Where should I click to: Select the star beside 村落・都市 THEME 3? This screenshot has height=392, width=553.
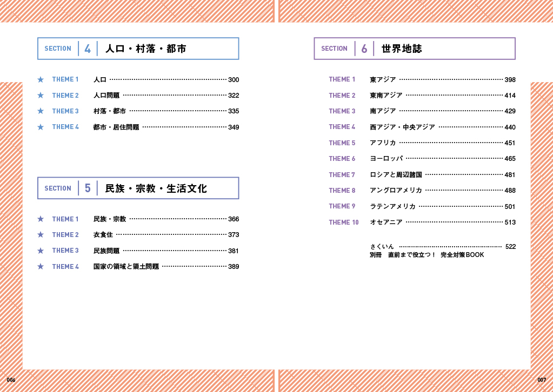click(x=41, y=111)
